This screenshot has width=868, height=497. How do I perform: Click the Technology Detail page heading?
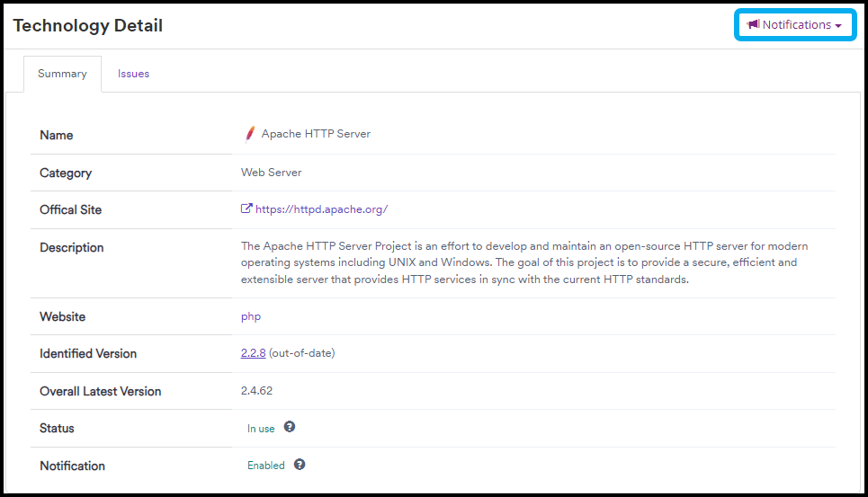pos(88,25)
